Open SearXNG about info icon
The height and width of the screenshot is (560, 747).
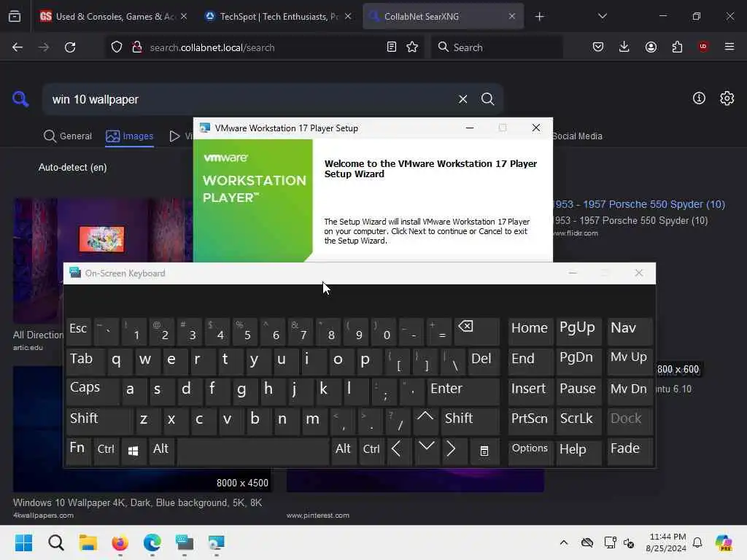coord(699,98)
